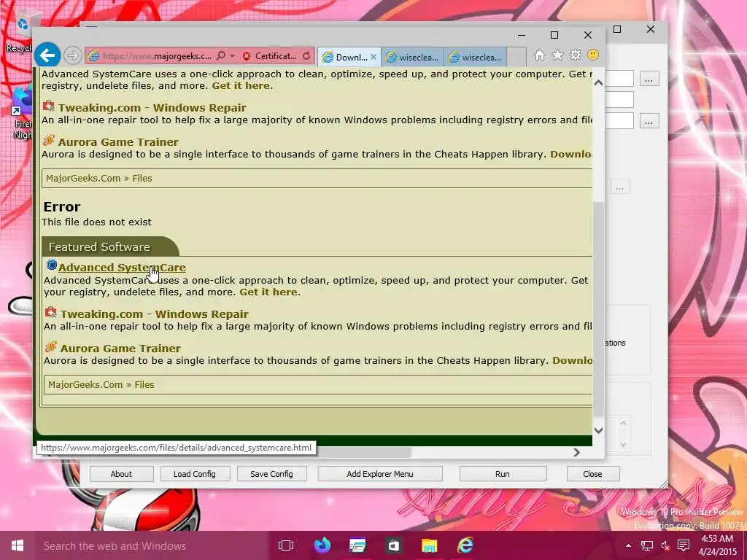The width and height of the screenshot is (747, 560).
Task: Open Advanced SystemCare featured link
Action: [122, 268]
